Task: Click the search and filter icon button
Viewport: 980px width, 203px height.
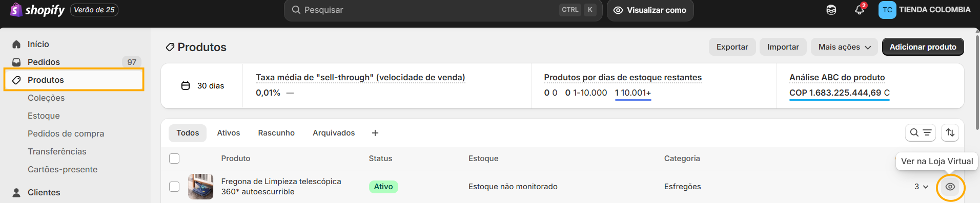Action: 921,133
